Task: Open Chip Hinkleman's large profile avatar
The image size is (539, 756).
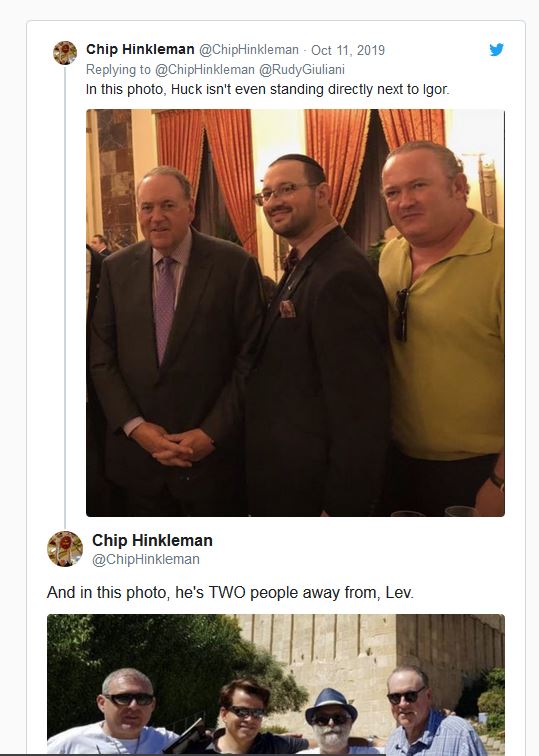Action: (65, 549)
